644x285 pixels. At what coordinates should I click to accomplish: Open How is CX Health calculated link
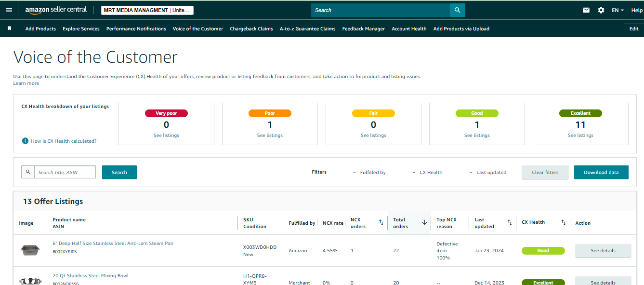[64, 141]
